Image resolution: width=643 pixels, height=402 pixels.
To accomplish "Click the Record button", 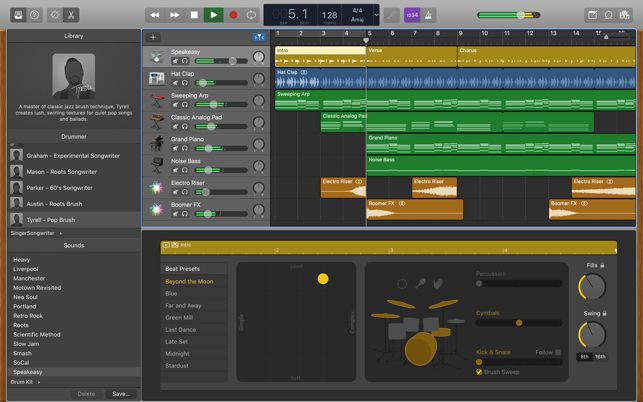I will pos(233,15).
